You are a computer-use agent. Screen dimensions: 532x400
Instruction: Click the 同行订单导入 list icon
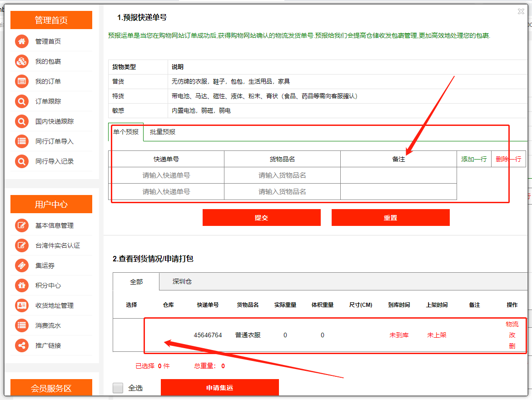pos(22,141)
